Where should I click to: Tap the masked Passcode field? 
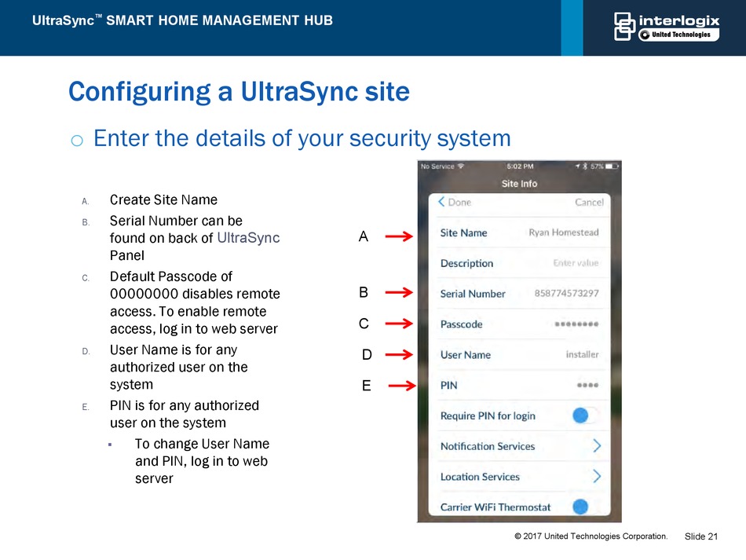[576, 324]
